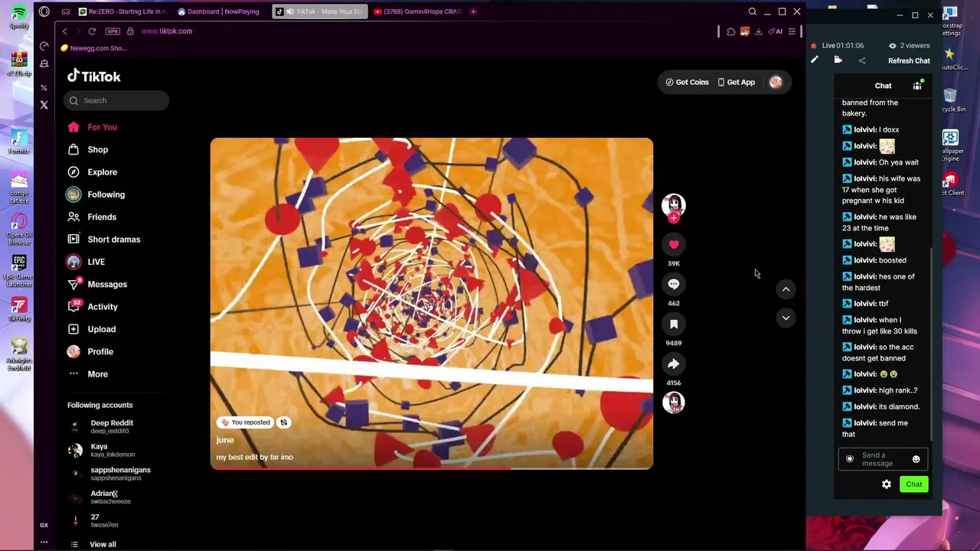
Task: Toggle the VPN badge in address bar
Action: [113, 31]
